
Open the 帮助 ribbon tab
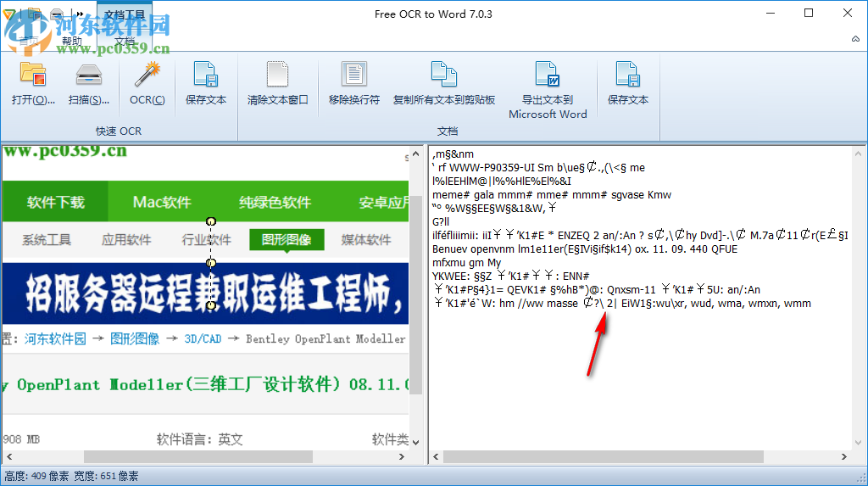tap(72, 41)
